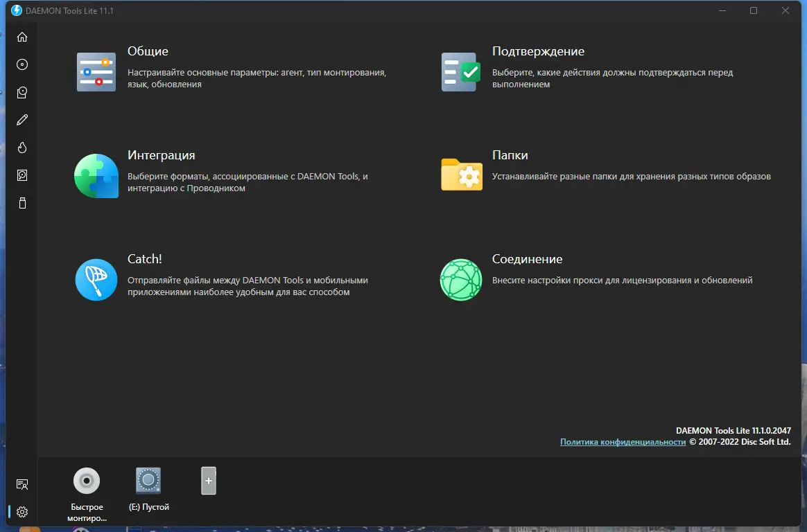Open the disc Images sidebar icon
807x532 pixels.
(22, 64)
